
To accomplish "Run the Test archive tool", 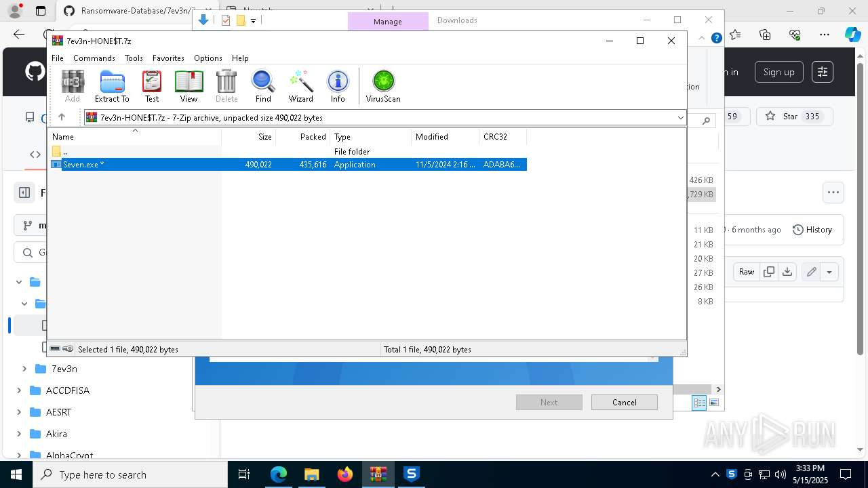I will tap(152, 86).
